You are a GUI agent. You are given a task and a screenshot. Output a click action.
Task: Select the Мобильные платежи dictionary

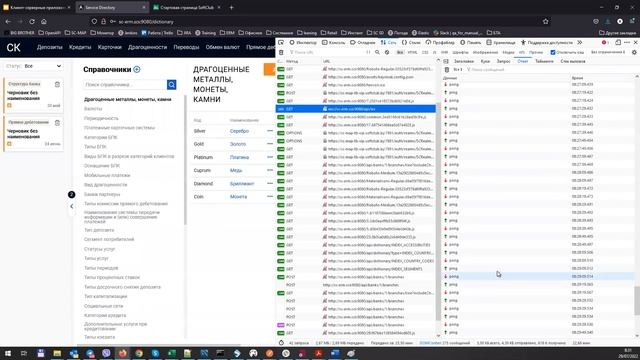pos(107,175)
